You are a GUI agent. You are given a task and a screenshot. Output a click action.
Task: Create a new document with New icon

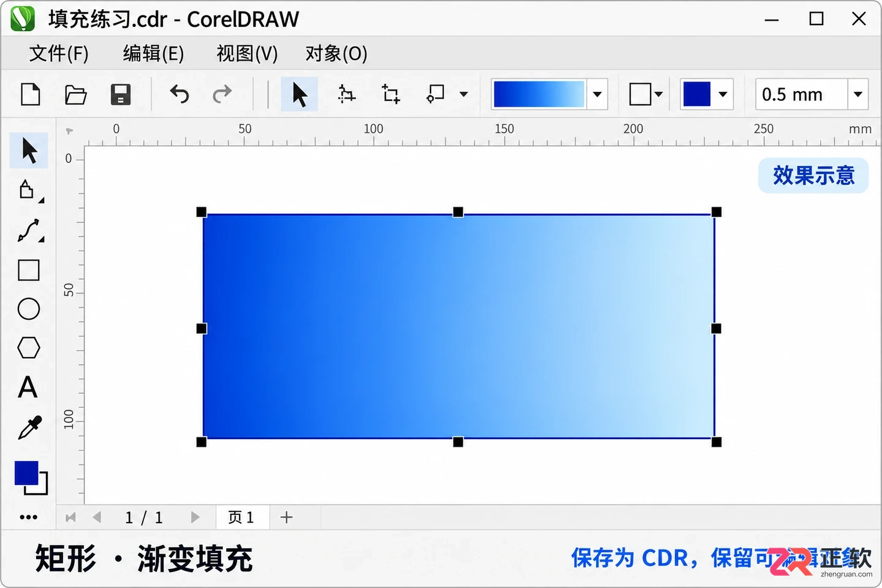(31, 94)
